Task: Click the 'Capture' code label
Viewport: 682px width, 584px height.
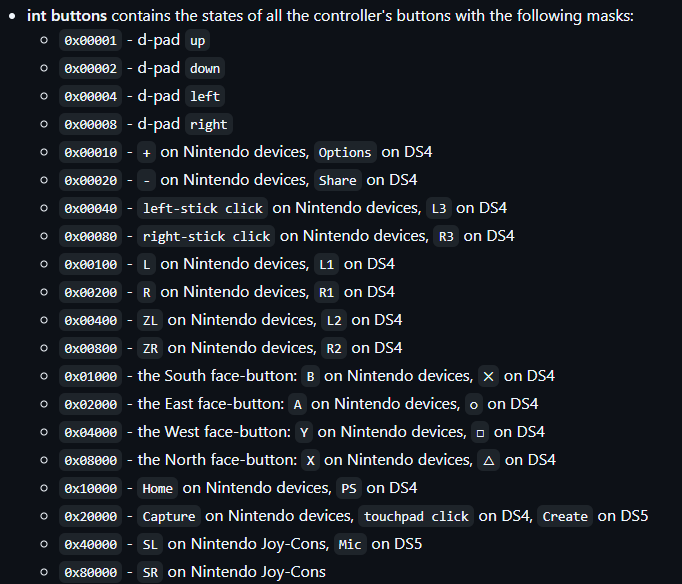Action: click(x=169, y=516)
